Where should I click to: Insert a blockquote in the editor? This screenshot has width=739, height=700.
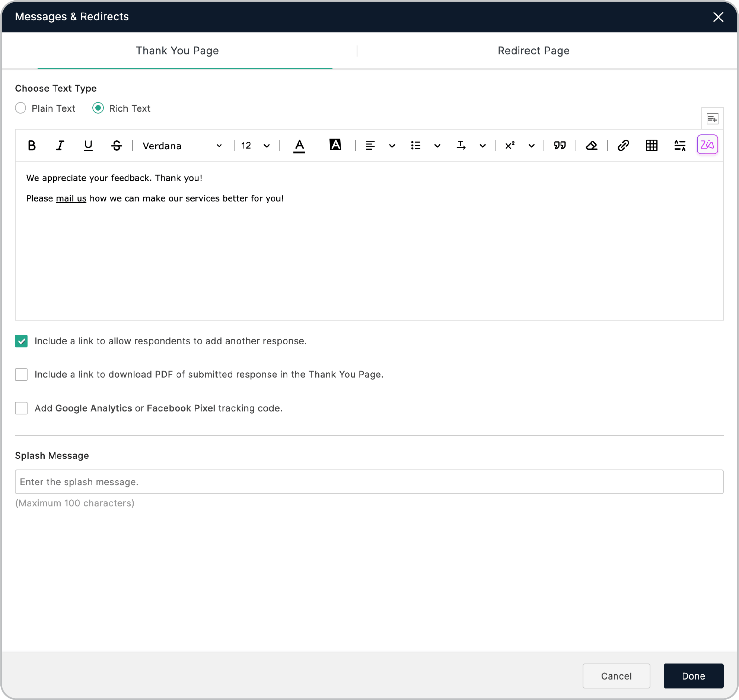[x=560, y=145]
